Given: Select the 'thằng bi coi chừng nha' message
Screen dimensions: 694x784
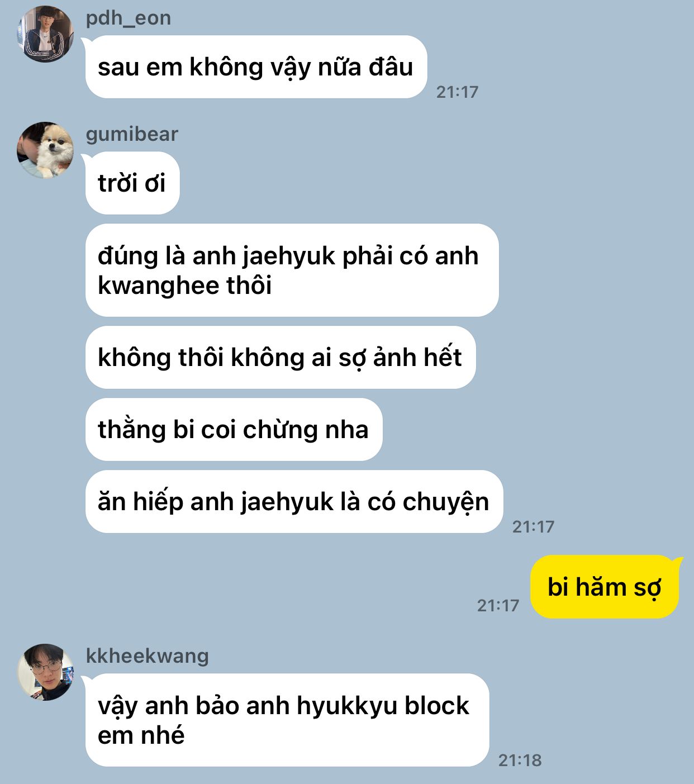Looking at the screenshot, I should point(234,430).
